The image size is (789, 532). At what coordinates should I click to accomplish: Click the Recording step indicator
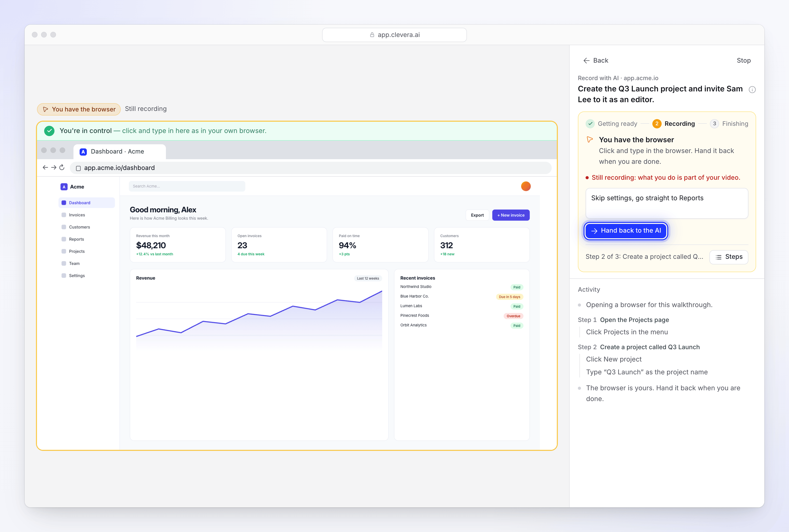(673, 123)
